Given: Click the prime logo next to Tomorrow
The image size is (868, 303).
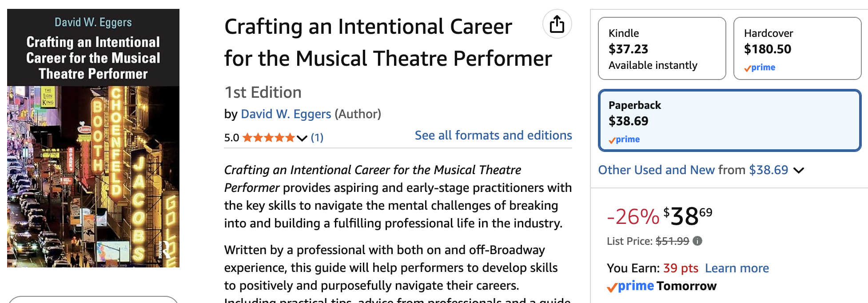Looking at the screenshot, I should coord(631,286).
